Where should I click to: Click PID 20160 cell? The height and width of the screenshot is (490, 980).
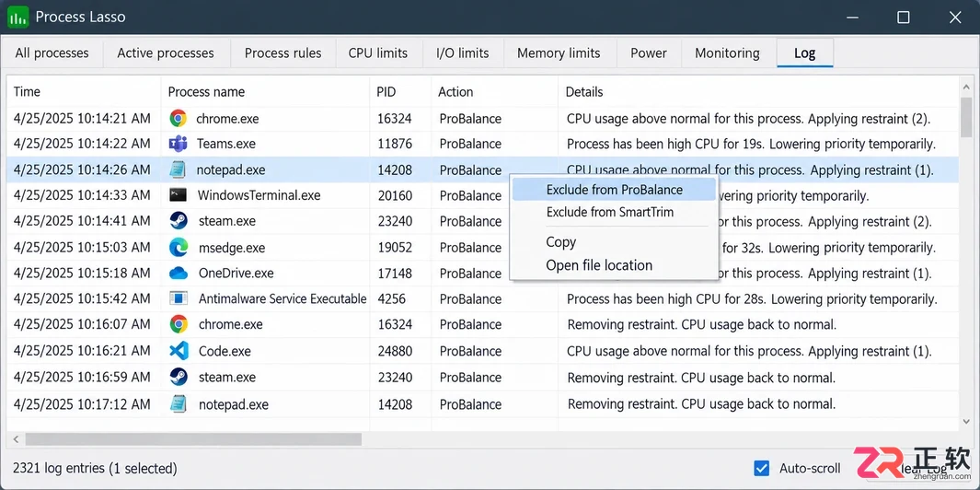point(395,195)
